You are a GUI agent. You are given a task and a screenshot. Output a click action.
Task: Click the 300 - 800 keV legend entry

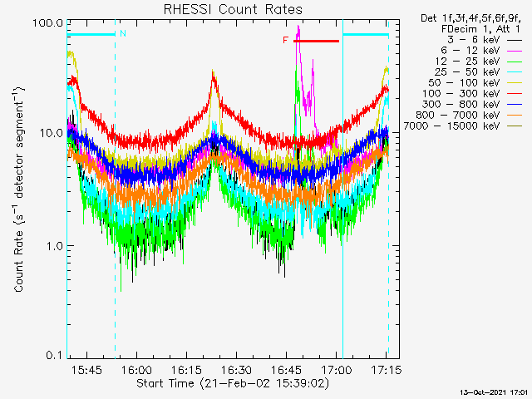coord(472,105)
